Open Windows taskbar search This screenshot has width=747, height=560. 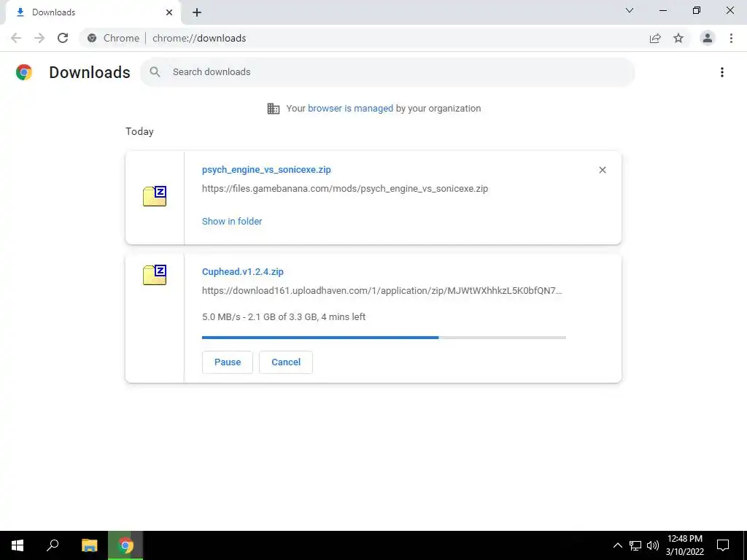[x=53, y=545]
